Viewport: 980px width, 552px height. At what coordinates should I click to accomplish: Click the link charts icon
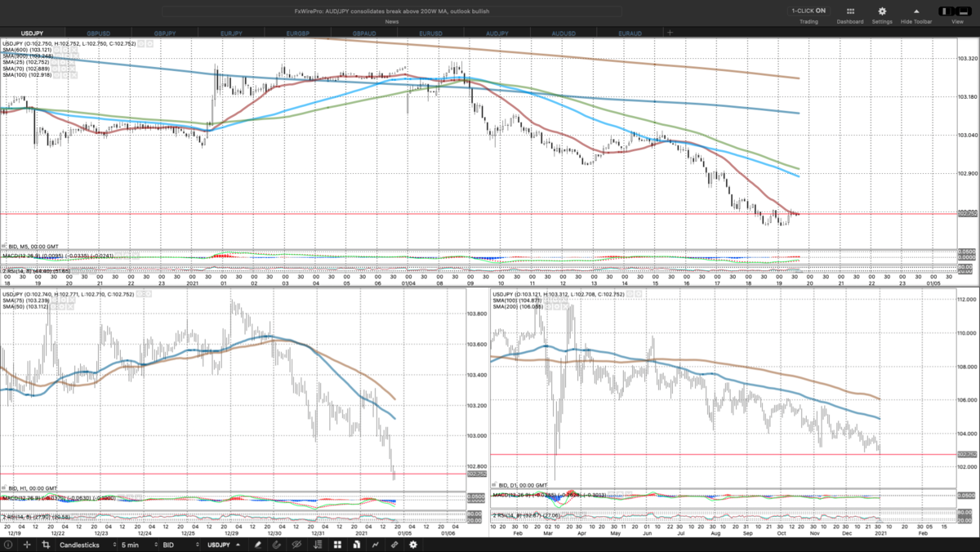coord(394,544)
